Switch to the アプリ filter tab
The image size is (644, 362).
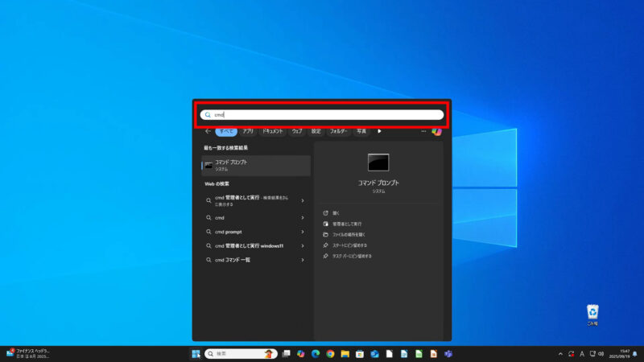(248, 131)
